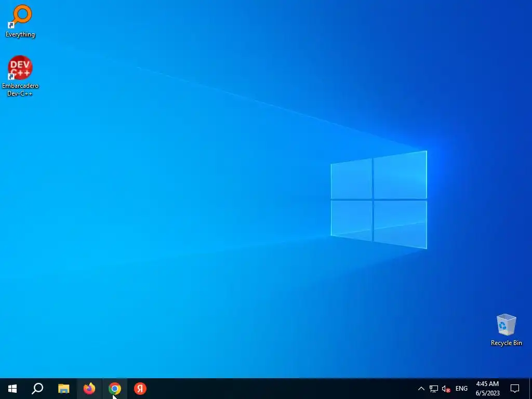The image size is (532, 399).
Task: Open the Action Center notifications icon
Action: (x=515, y=389)
